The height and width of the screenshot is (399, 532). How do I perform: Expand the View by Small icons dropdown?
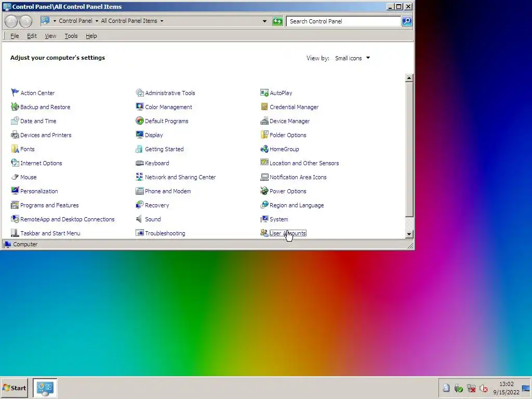click(x=352, y=58)
